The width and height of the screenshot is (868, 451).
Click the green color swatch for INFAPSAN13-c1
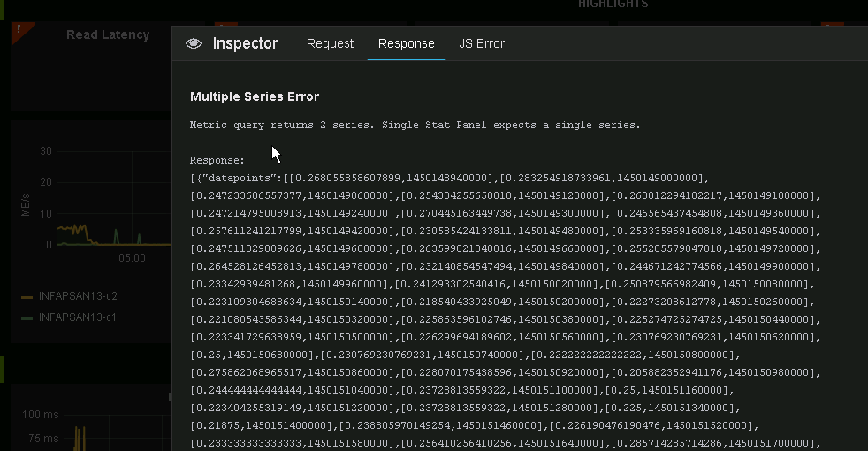(27, 317)
